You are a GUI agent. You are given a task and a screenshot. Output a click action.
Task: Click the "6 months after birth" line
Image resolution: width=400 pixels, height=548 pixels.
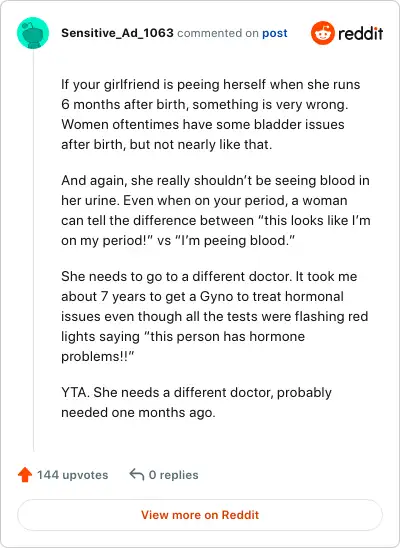204,104
